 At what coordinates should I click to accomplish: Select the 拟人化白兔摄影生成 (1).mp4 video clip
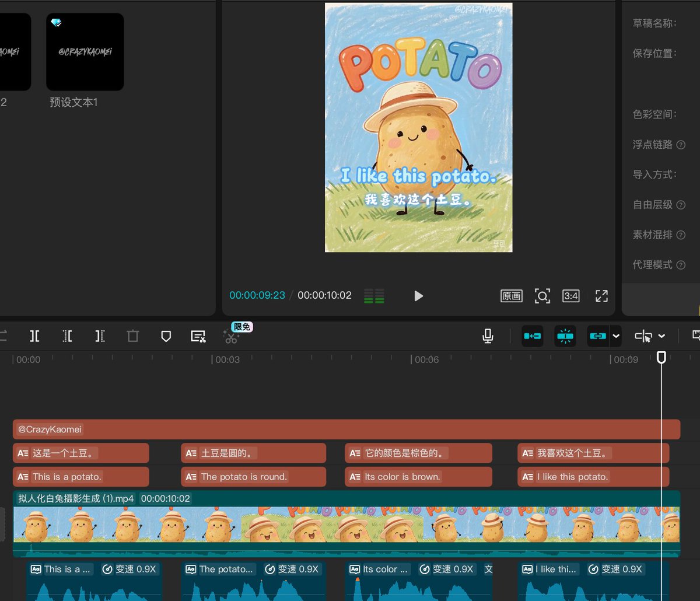click(346, 524)
